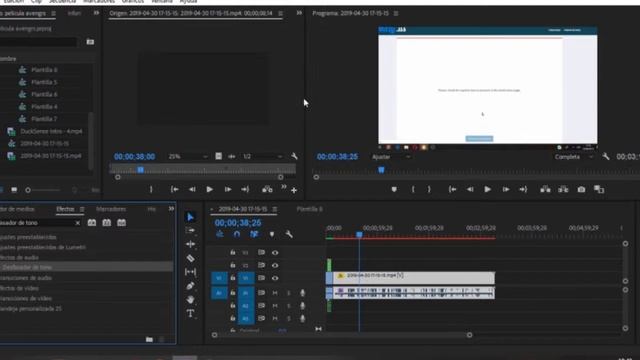The image size is (640, 360).
Task: Select the Type tool
Action: [x=190, y=313]
